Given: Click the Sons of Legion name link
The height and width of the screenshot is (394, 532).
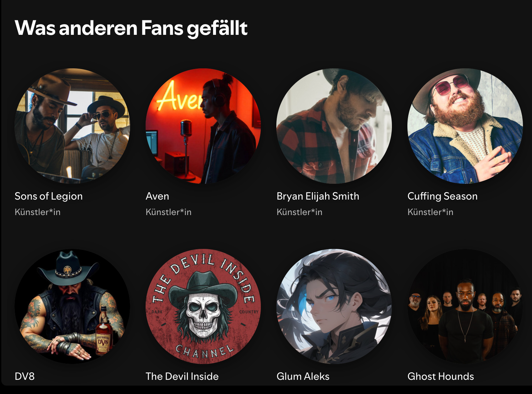Looking at the screenshot, I should 49,196.
